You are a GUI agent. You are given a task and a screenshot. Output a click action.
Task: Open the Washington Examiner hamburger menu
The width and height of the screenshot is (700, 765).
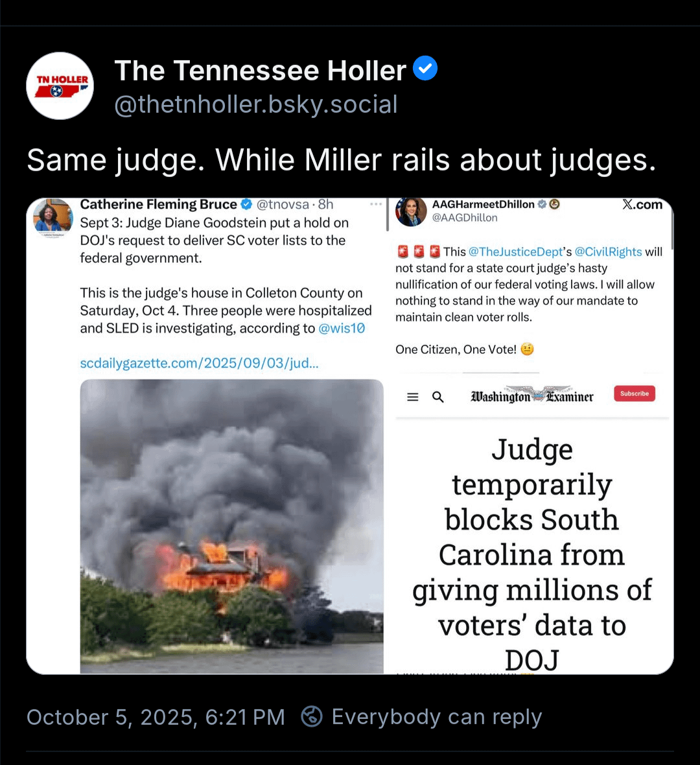pyautogui.click(x=413, y=397)
